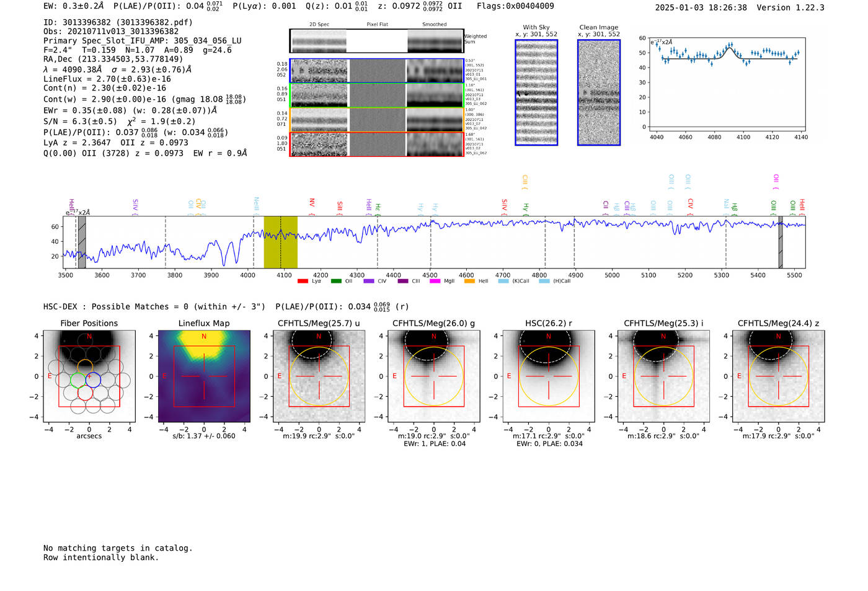Click the Cont(w) gmag 18.08 line

[145, 99]
